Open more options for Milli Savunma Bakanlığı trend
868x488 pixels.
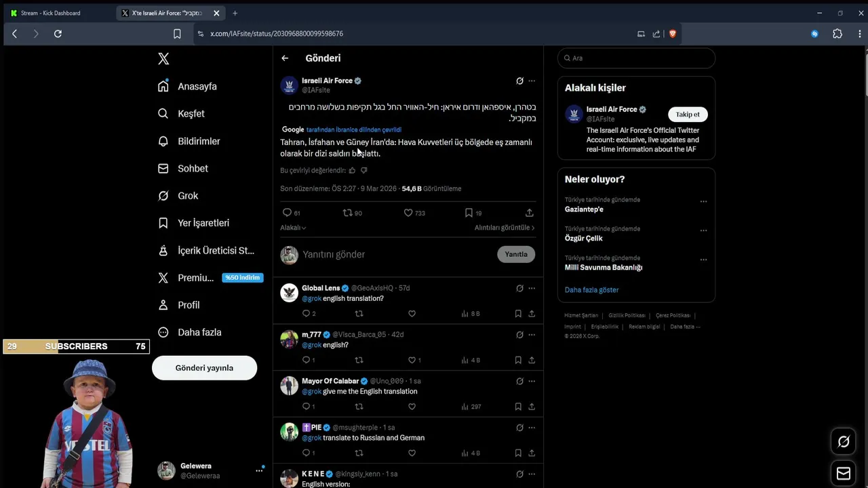click(703, 260)
